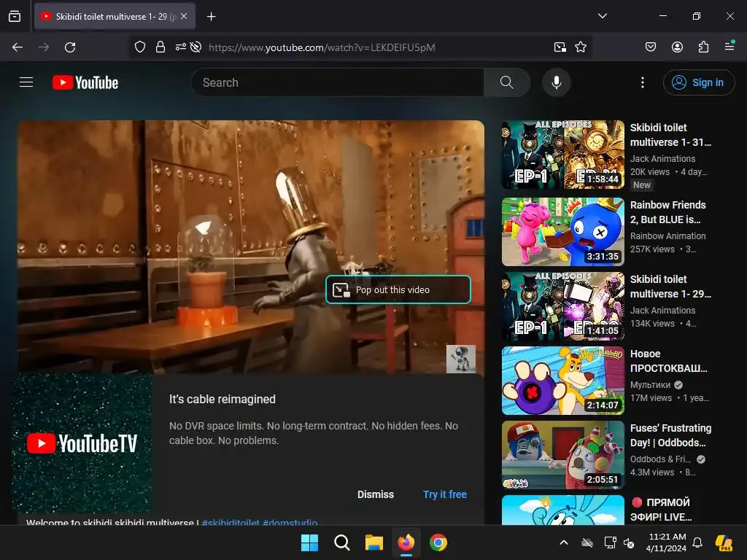Open the extensions puzzle icon
The image size is (747, 560).
703,47
